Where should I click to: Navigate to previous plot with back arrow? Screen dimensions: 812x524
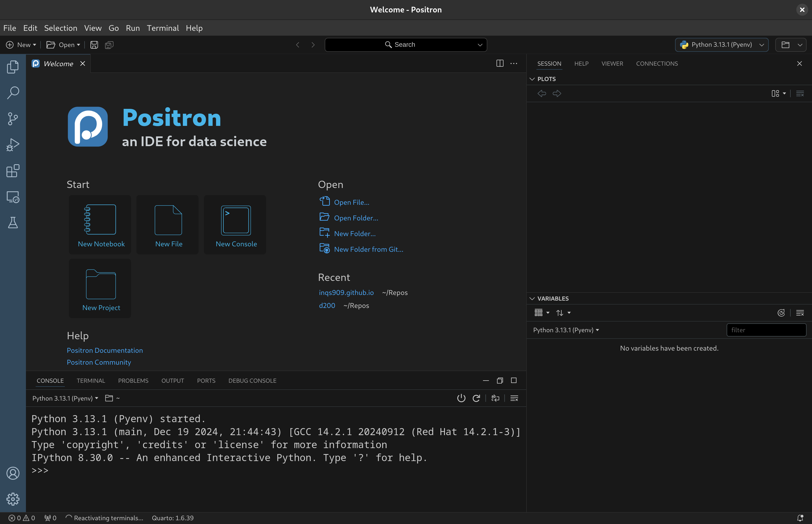click(542, 93)
